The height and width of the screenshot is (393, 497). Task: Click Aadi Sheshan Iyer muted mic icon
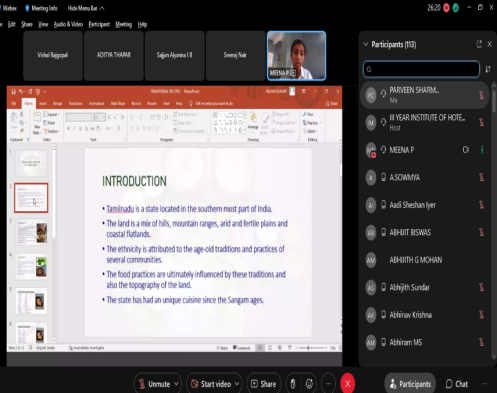[x=481, y=205]
